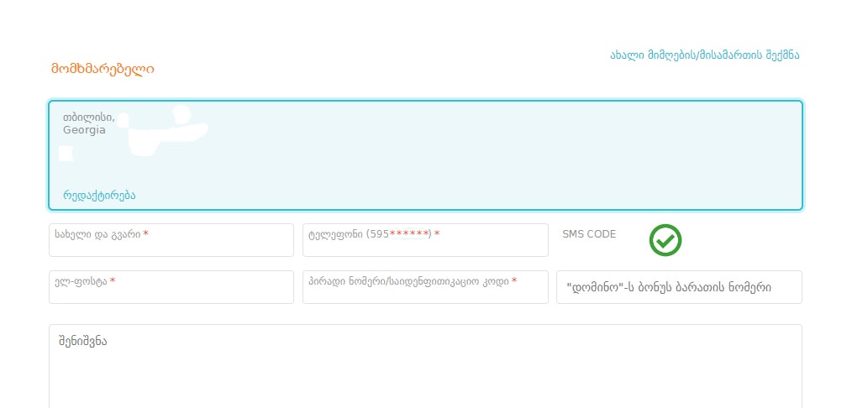
Task: Click the 'თბილისი,' city text in address card
Action: [x=89, y=118]
